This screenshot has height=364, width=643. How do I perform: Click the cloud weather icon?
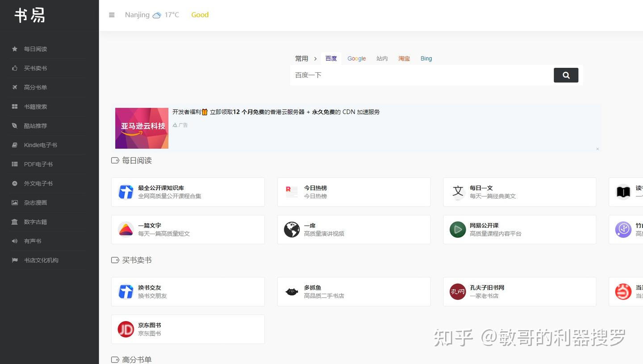point(157,15)
